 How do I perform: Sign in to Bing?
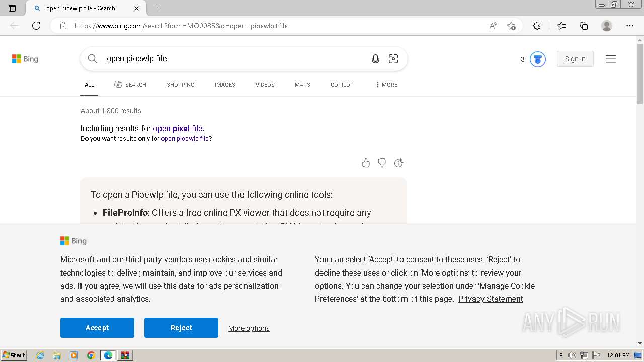pyautogui.click(x=575, y=59)
